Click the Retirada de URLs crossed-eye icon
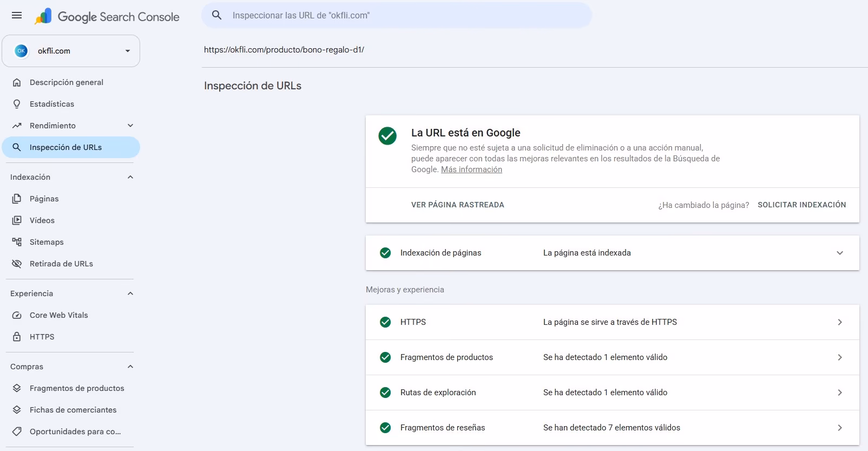 coord(17,264)
